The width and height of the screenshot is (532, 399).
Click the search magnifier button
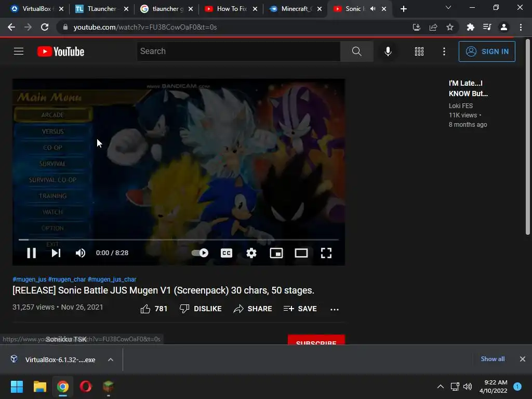[356, 51]
